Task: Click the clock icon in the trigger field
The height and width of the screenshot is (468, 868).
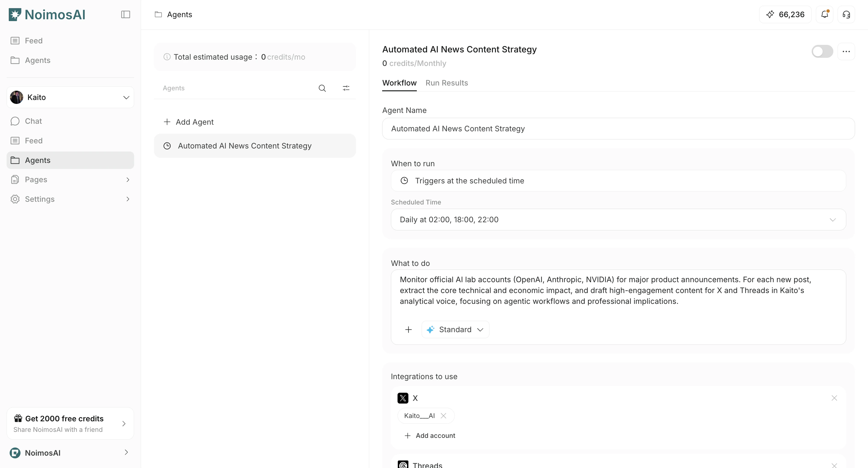Action: point(404,181)
